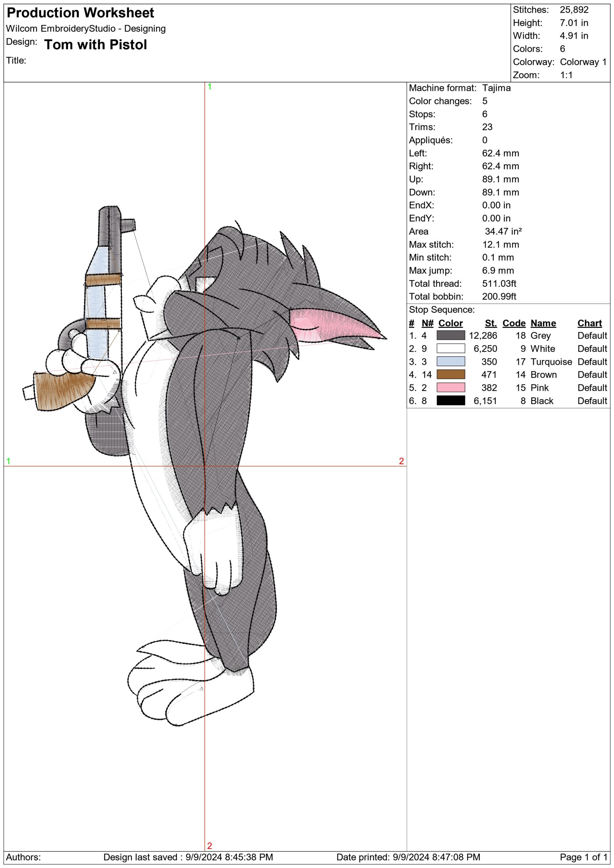The height and width of the screenshot is (868, 614).
Task: Click the Grey stitch count 12,286
Action: [x=483, y=336]
